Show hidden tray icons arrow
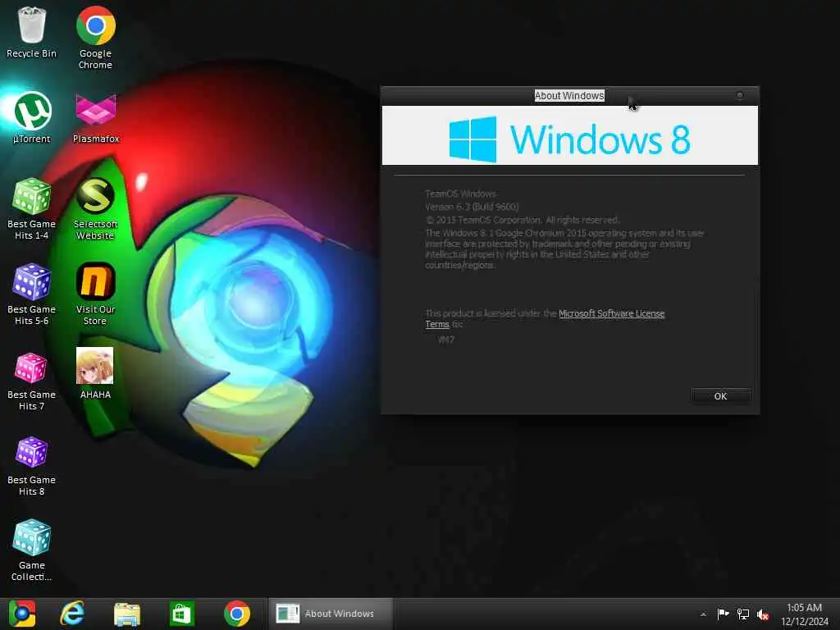The width and height of the screenshot is (840, 630). point(703,614)
